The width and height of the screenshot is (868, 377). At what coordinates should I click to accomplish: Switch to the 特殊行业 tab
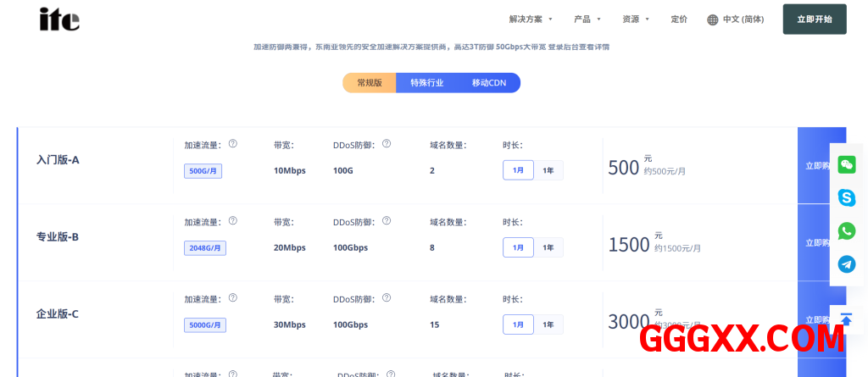point(427,83)
